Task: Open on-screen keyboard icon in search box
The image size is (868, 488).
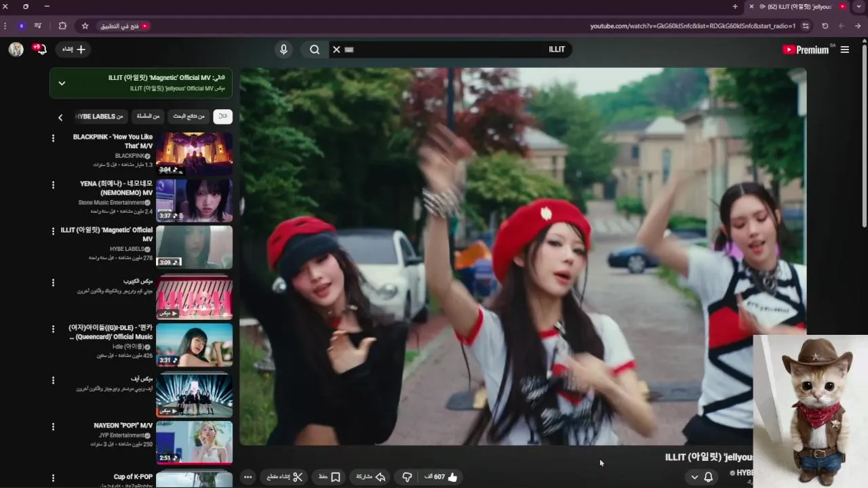Action: pyautogui.click(x=349, y=49)
